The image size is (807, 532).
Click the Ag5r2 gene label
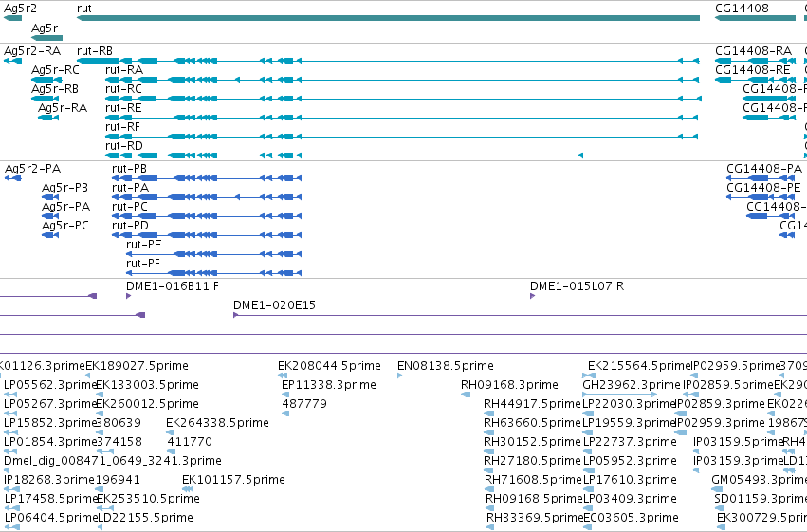(20, 9)
